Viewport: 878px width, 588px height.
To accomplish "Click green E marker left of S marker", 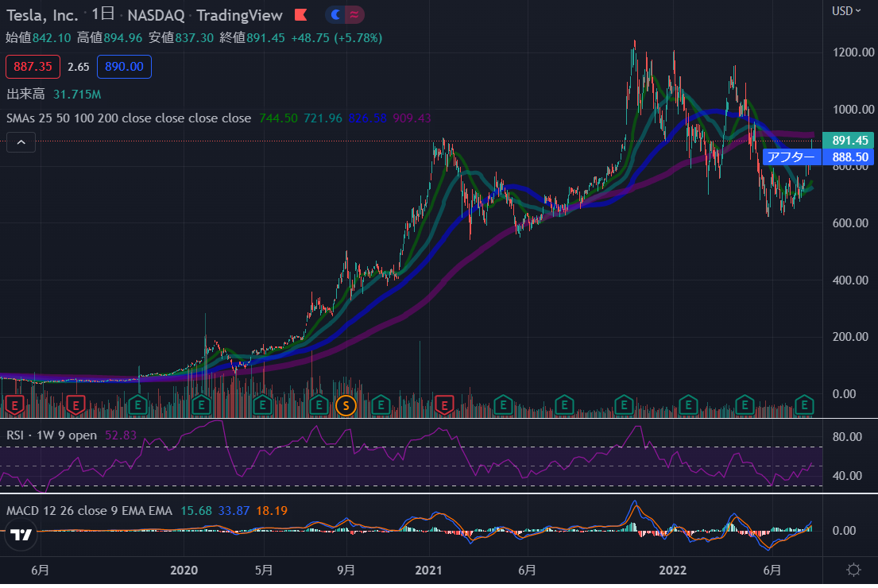I will [x=319, y=405].
